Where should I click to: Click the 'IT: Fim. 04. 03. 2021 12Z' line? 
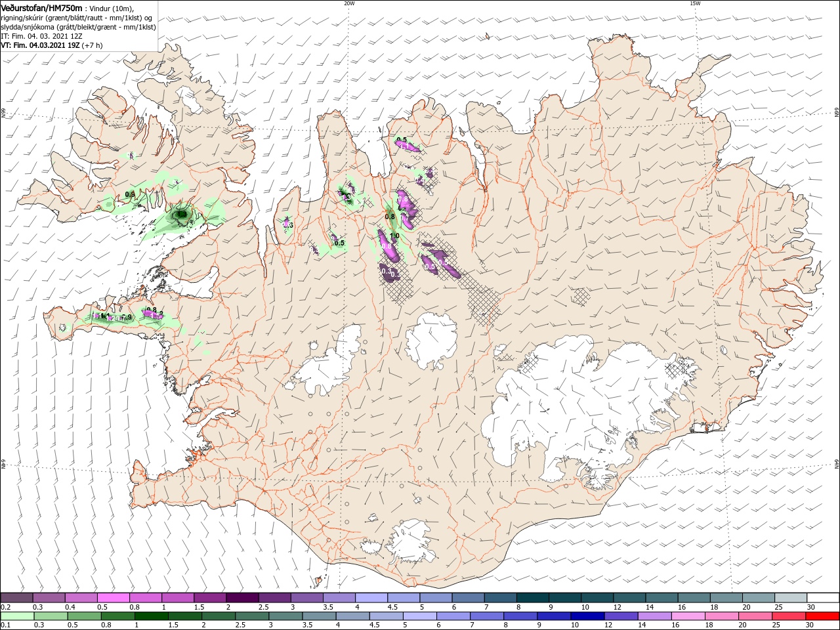(x=41, y=37)
